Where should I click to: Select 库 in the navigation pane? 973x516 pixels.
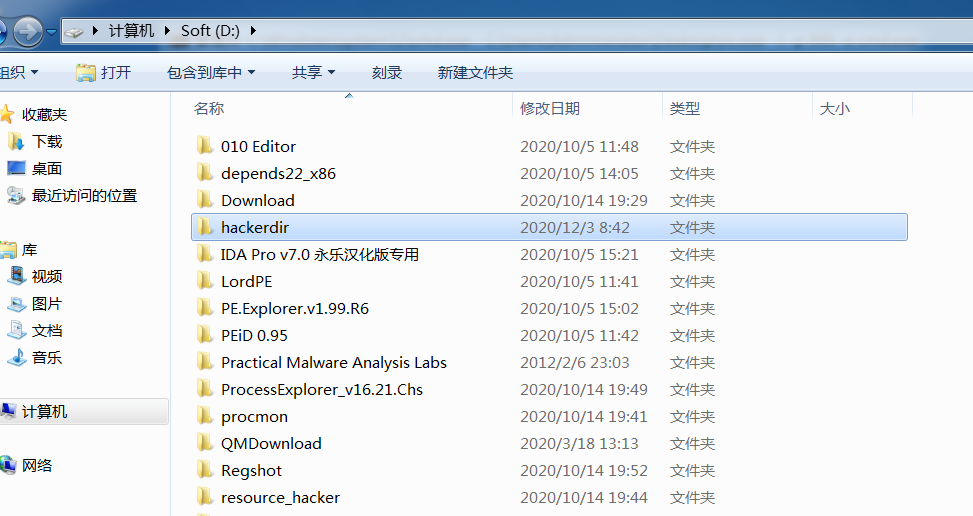29,250
